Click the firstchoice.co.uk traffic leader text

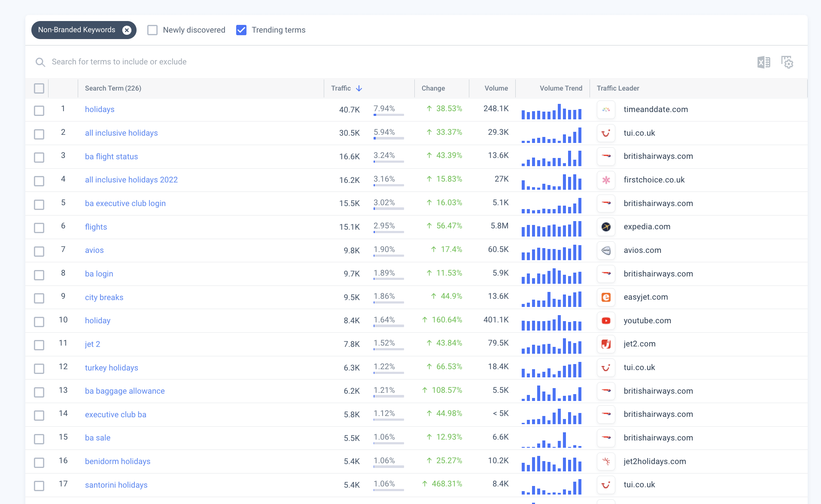[654, 180]
